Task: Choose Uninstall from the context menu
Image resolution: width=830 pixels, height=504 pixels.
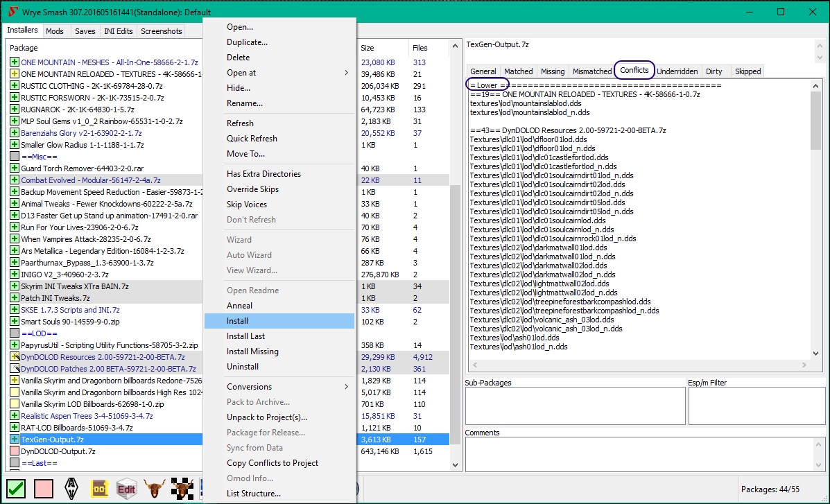Action: point(279,366)
